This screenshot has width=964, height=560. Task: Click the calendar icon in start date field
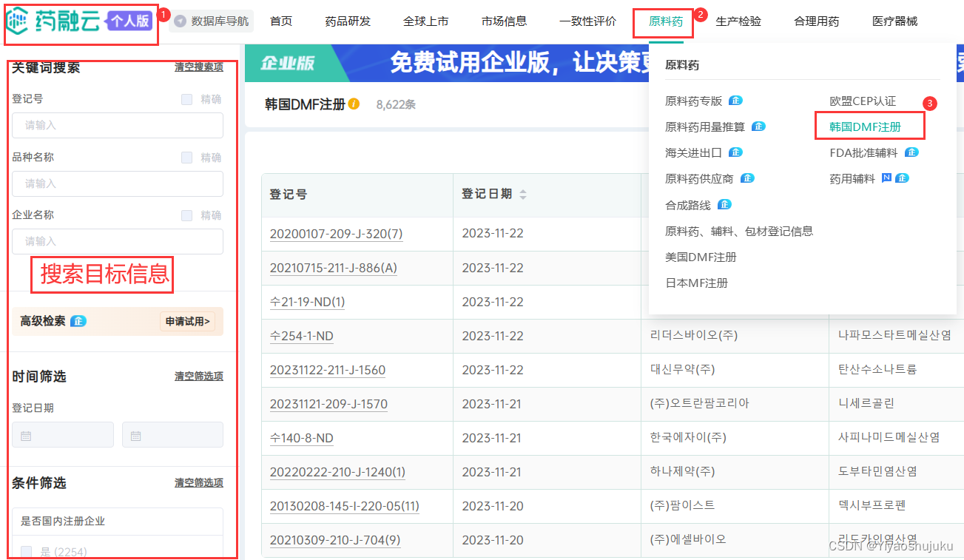click(26, 436)
